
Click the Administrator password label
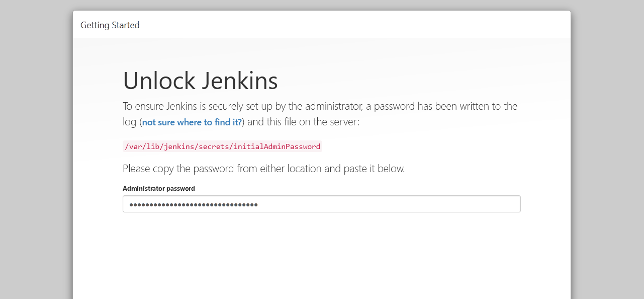(159, 188)
